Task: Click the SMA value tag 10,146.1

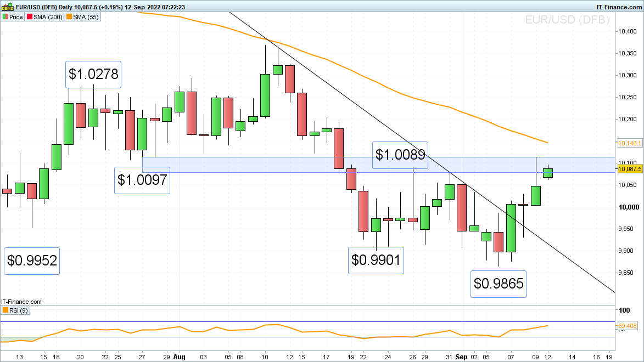Action: pyautogui.click(x=630, y=143)
